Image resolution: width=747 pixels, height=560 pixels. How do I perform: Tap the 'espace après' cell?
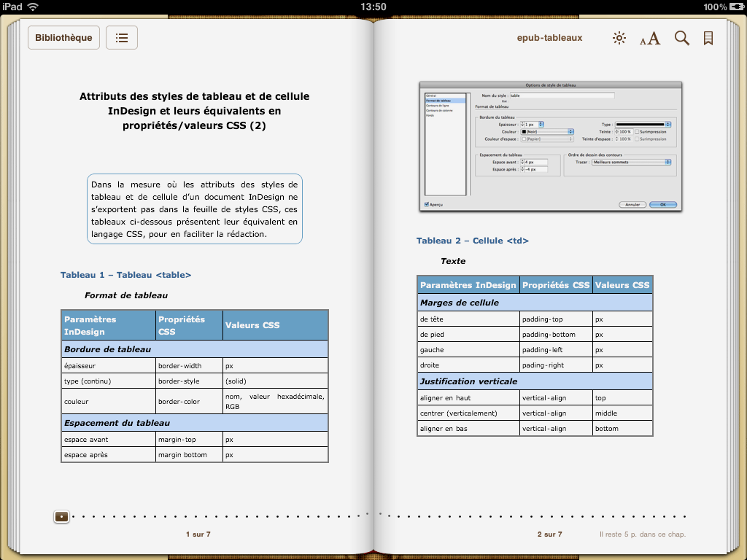tap(109, 455)
